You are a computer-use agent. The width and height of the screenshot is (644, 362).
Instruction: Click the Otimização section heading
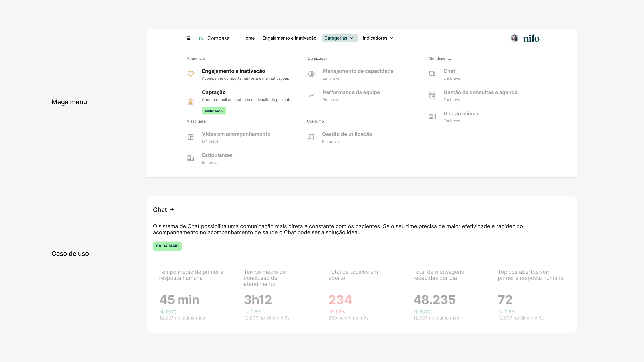(x=317, y=59)
